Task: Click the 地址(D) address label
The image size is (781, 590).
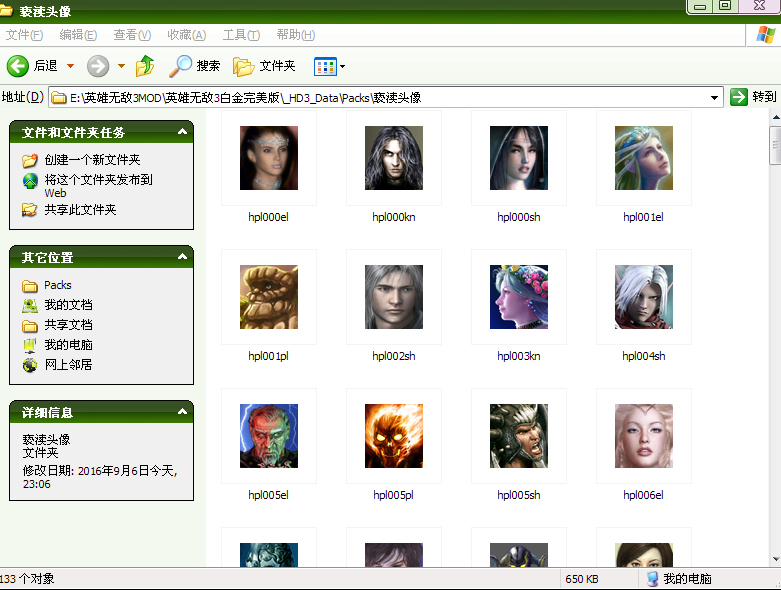Action: point(23,97)
